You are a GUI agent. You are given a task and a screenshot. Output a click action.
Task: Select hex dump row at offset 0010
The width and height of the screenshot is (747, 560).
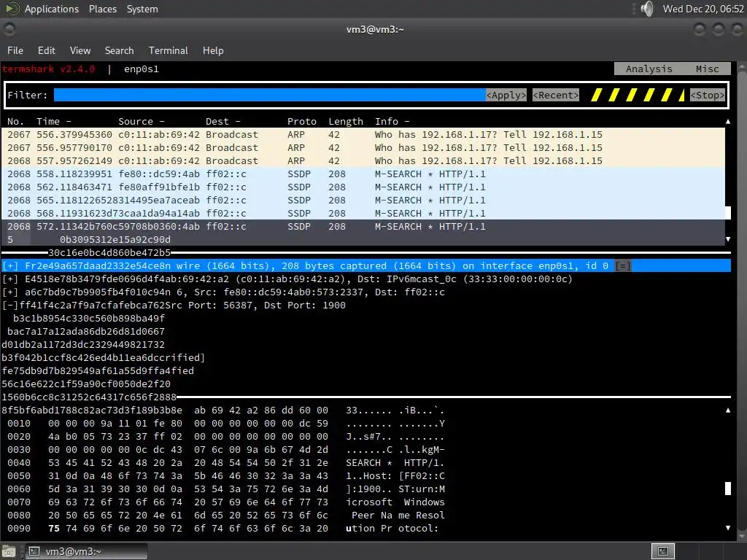226,424
